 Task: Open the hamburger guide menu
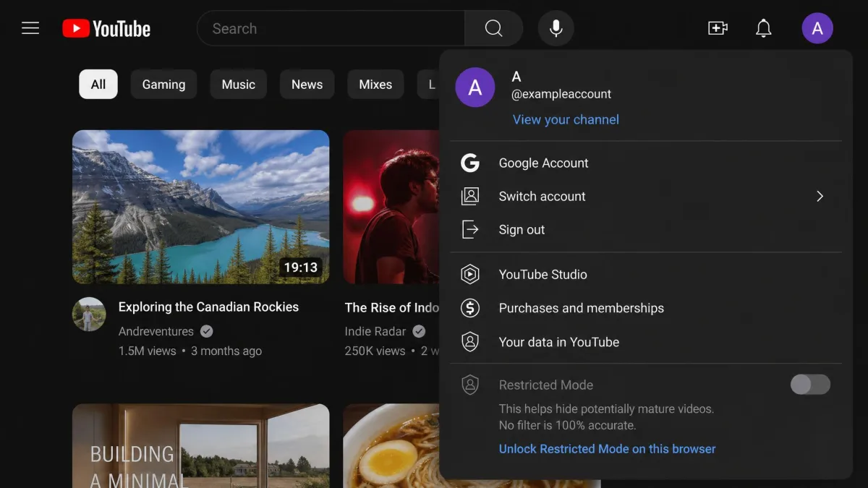click(30, 28)
